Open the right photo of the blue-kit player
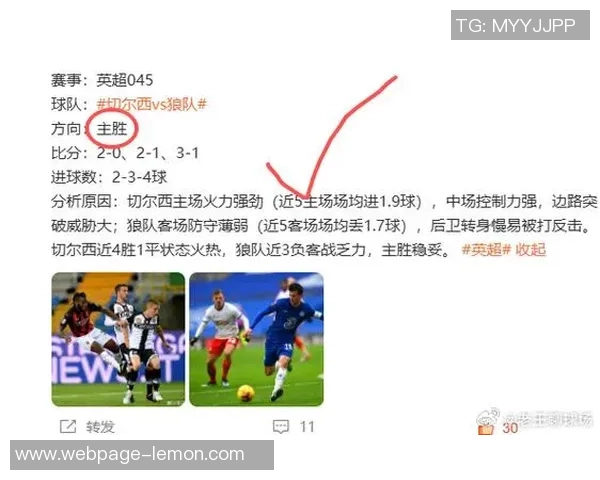This screenshot has width=600, height=480. coord(256,339)
